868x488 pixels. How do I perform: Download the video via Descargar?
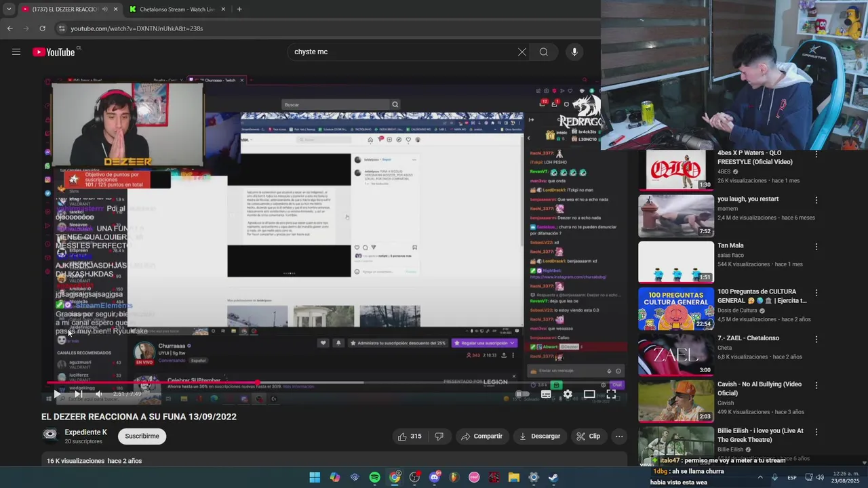pyautogui.click(x=540, y=436)
